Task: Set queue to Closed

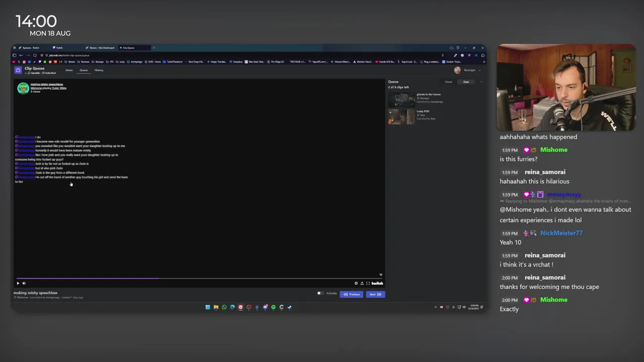Action: [448, 81]
